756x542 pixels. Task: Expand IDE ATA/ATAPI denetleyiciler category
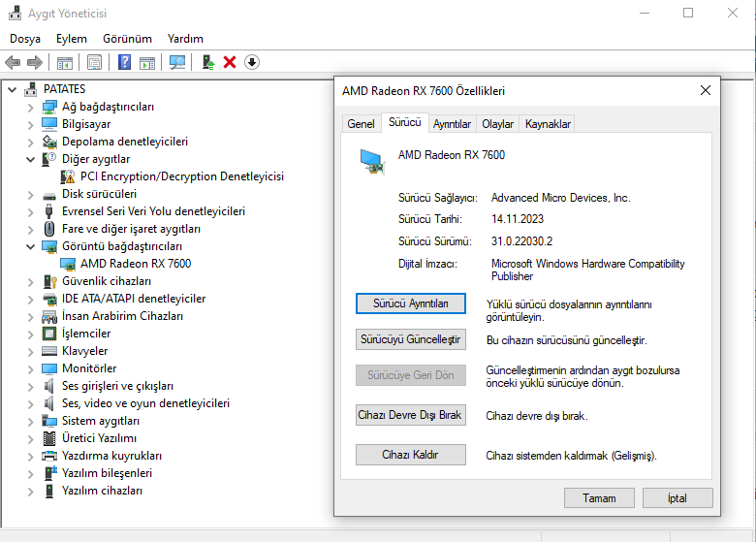click(x=31, y=300)
